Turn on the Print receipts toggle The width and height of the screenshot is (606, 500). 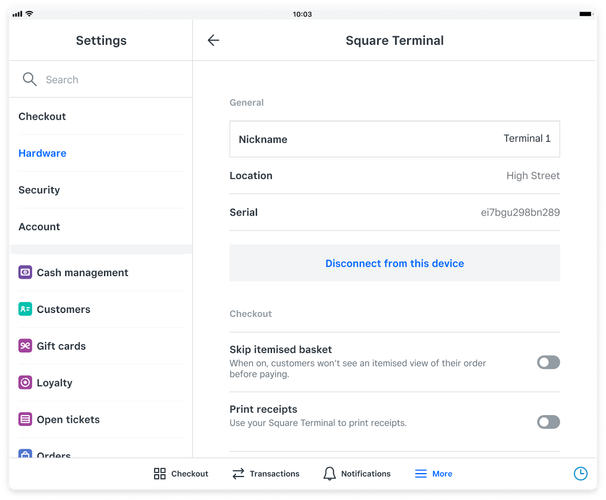548,422
